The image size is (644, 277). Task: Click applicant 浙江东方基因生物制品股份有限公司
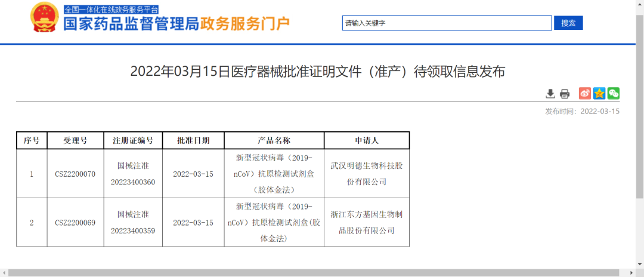point(367,223)
